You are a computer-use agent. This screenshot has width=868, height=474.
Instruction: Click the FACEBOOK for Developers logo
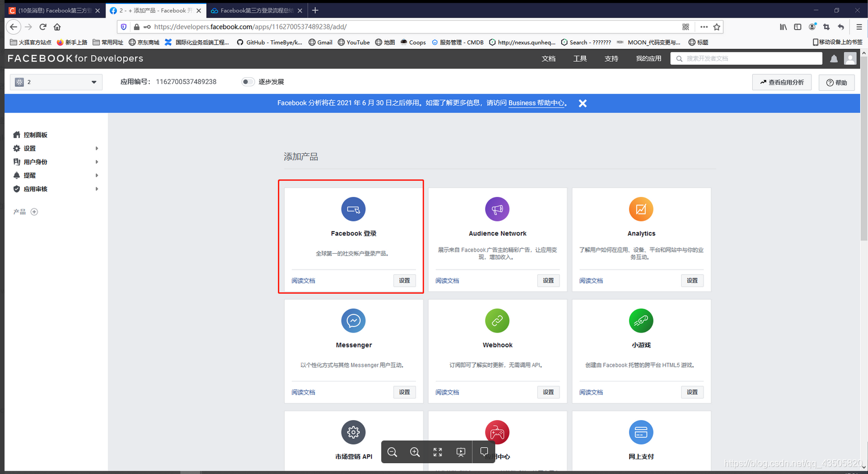[x=75, y=58]
